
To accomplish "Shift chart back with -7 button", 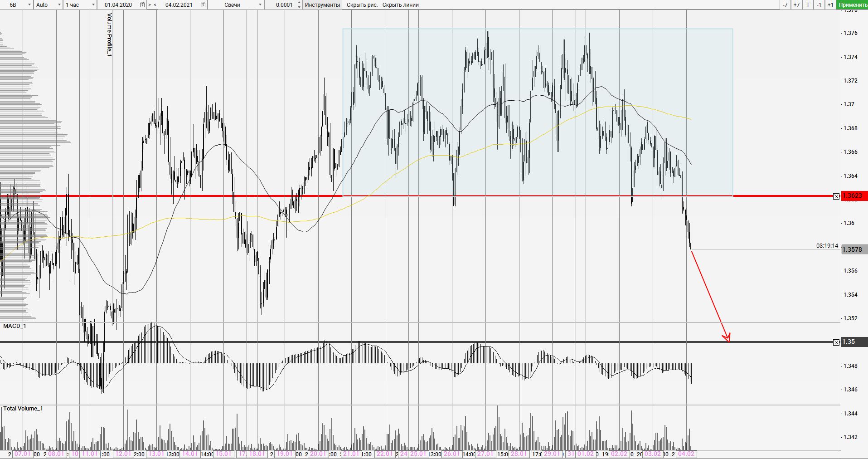I will click(785, 5).
